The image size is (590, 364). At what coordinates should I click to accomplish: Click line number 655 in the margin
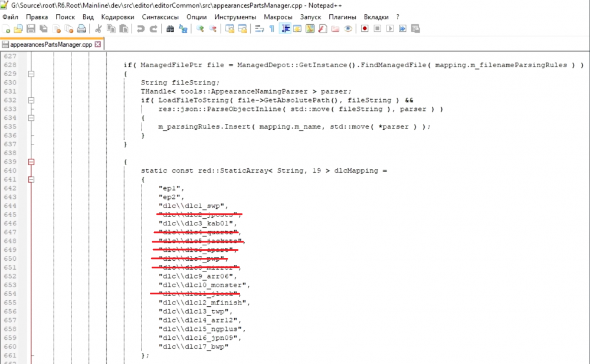tap(9, 303)
